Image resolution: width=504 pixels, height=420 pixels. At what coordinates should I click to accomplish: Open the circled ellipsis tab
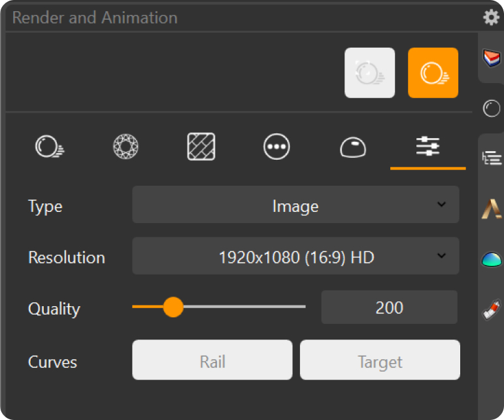[x=277, y=147]
